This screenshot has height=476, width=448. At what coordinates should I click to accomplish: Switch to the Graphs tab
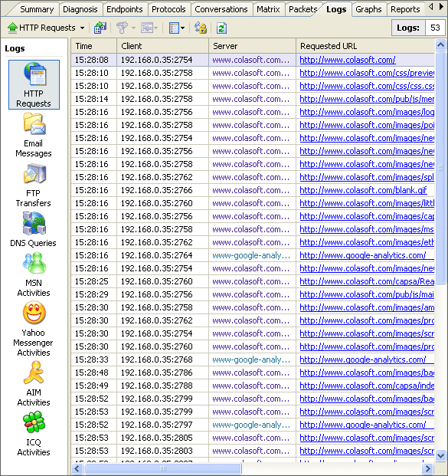pyautogui.click(x=368, y=9)
